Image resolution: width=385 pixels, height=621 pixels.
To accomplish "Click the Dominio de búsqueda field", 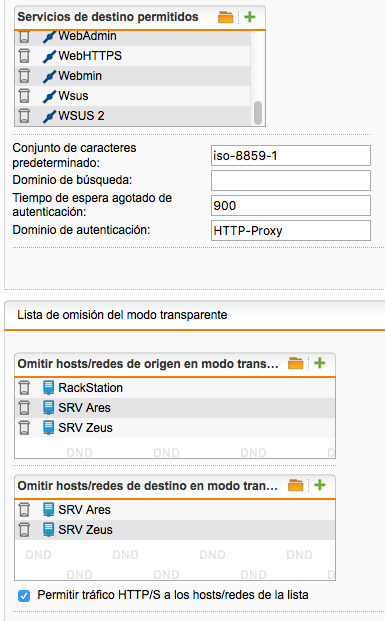I will [x=291, y=181].
